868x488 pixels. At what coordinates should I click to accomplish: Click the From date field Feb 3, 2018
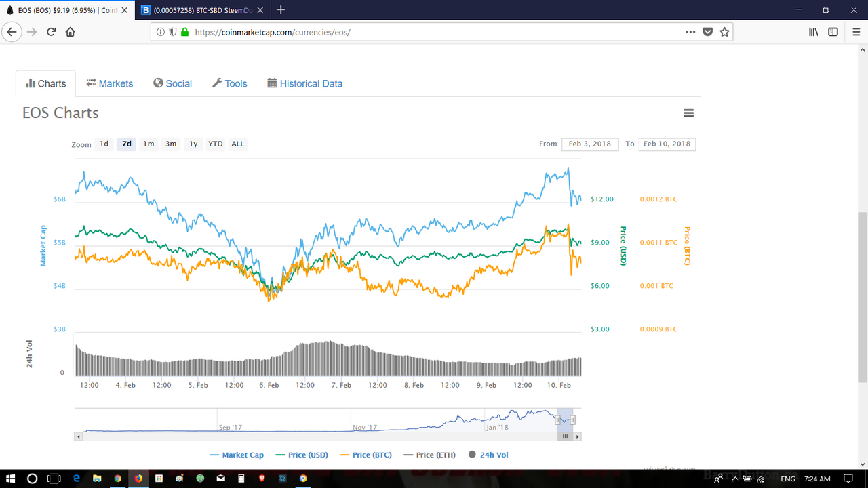(x=590, y=144)
